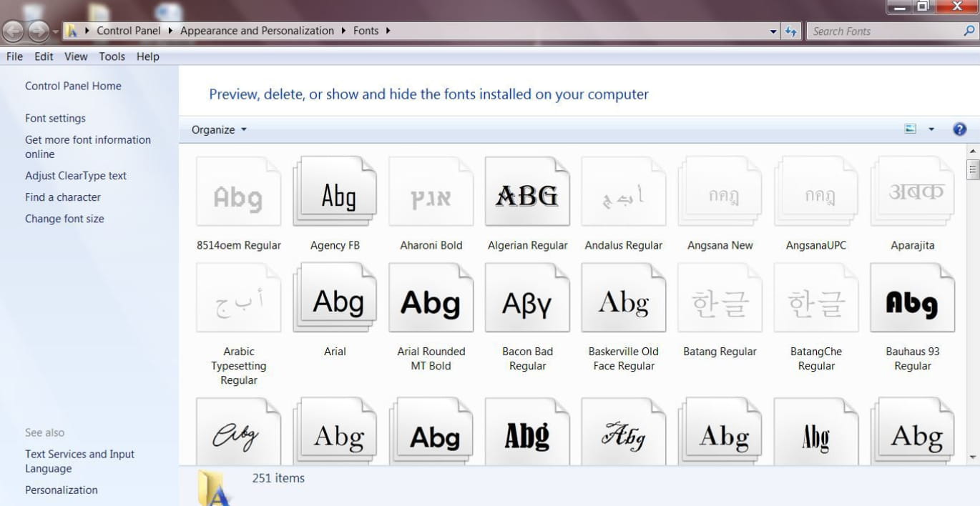
Task: Click Fonts in the breadcrumb
Action: (x=366, y=31)
